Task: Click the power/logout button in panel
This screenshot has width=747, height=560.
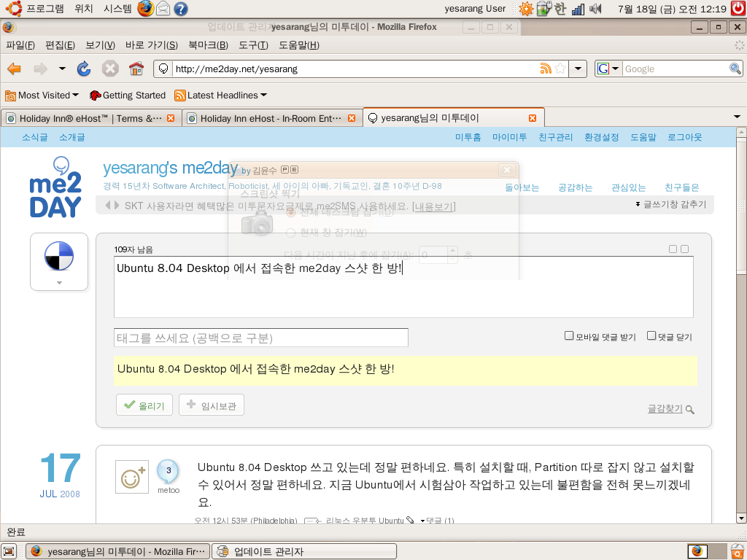Action: click(738, 9)
